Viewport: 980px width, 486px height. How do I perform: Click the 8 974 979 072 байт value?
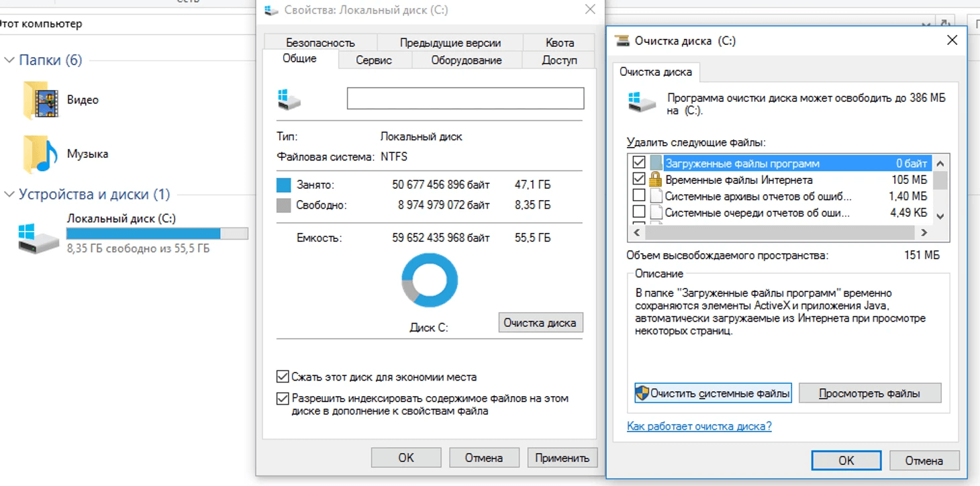(444, 205)
